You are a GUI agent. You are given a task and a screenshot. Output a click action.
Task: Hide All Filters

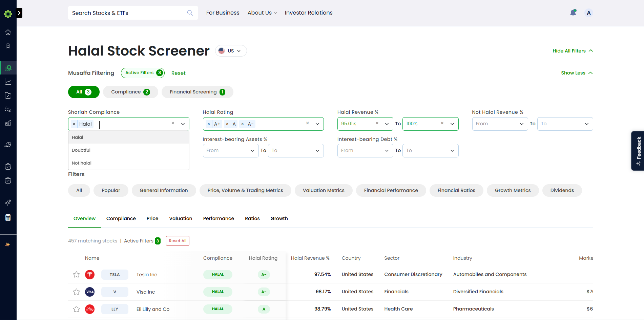tap(573, 51)
